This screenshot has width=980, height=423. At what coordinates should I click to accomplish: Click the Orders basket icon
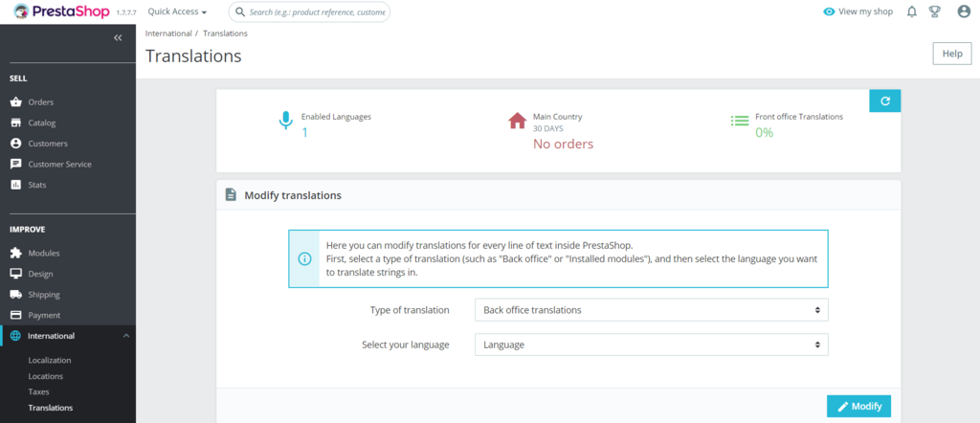15,102
